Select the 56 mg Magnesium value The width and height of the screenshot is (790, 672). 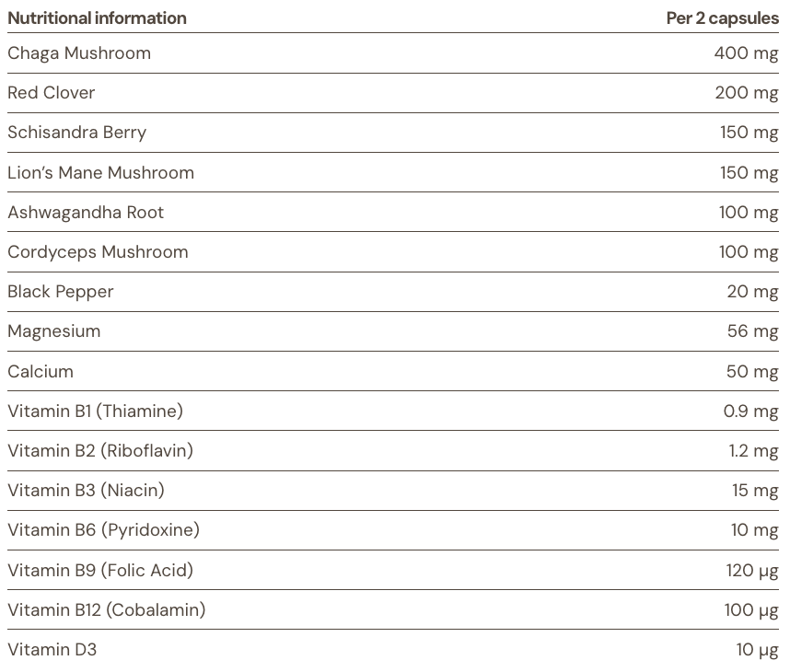tap(752, 331)
